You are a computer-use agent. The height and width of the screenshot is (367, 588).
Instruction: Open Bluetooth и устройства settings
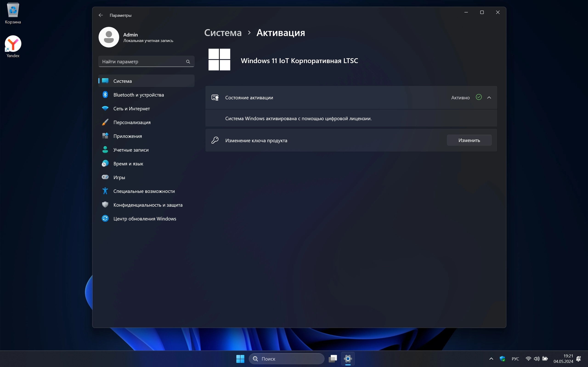pos(139,95)
